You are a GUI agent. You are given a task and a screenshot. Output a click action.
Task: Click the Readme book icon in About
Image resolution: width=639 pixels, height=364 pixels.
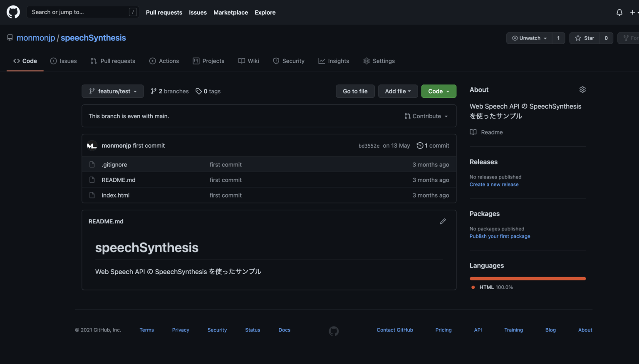(x=473, y=132)
